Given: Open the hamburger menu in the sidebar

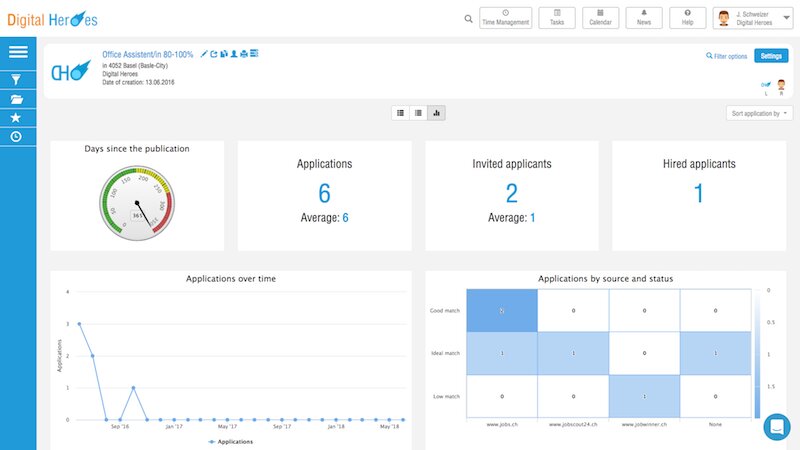Looking at the screenshot, I should pos(18,52).
